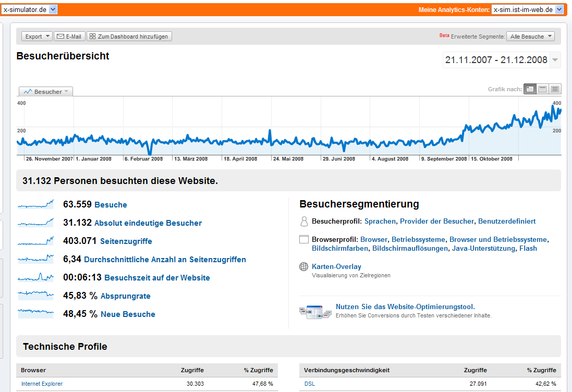This screenshot has width=572, height=392.
Task: Click the Besuche sparkline thumbnail
Action: [36, 204]
